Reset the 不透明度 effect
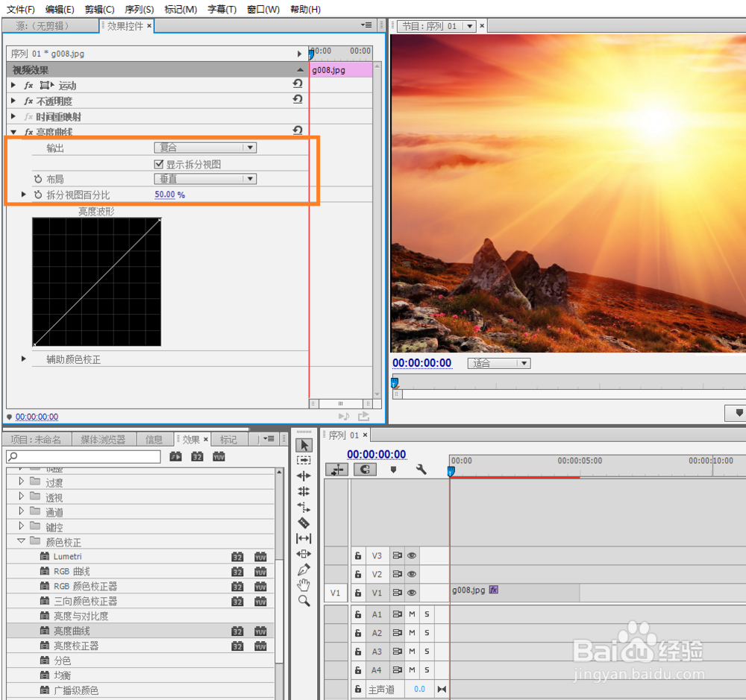Viewport: 746px width, 700px height. [x=298, y=99]
